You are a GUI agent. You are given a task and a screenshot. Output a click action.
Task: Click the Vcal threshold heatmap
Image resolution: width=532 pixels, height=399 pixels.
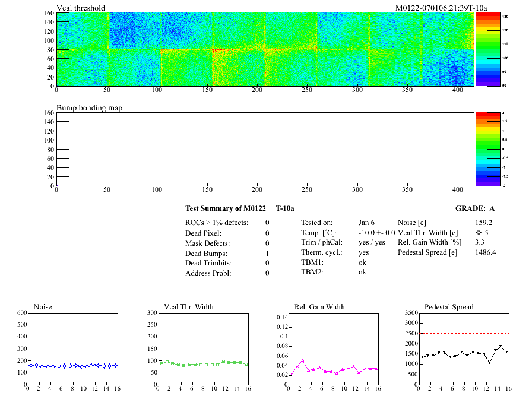[265, 49]
